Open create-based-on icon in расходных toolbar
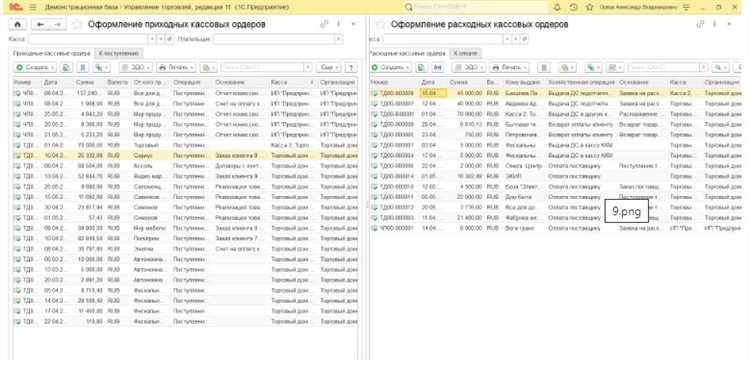750x367 pixels. (593, 67)
